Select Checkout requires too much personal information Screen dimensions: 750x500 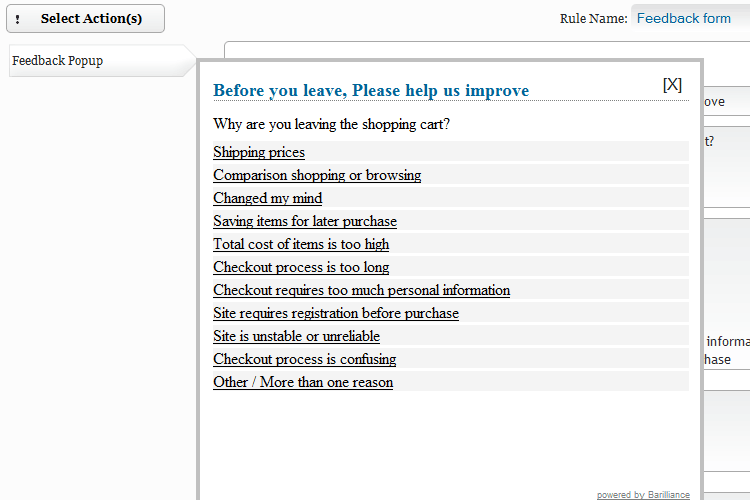point(362,289)
